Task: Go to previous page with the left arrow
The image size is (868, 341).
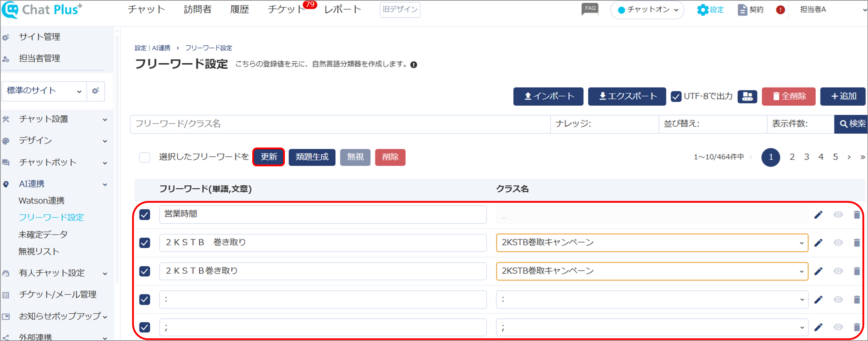Action: click(x=751, y=157)
